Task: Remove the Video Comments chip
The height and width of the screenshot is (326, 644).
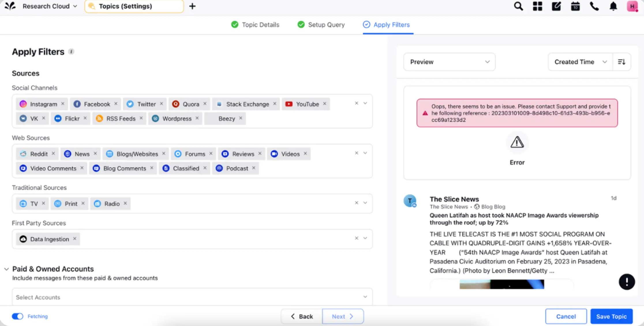Action: coord(82,168)
